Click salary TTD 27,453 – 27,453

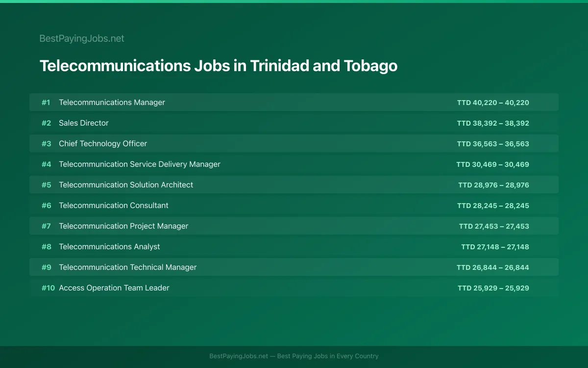pyautogui.click(x=494, y=226)
